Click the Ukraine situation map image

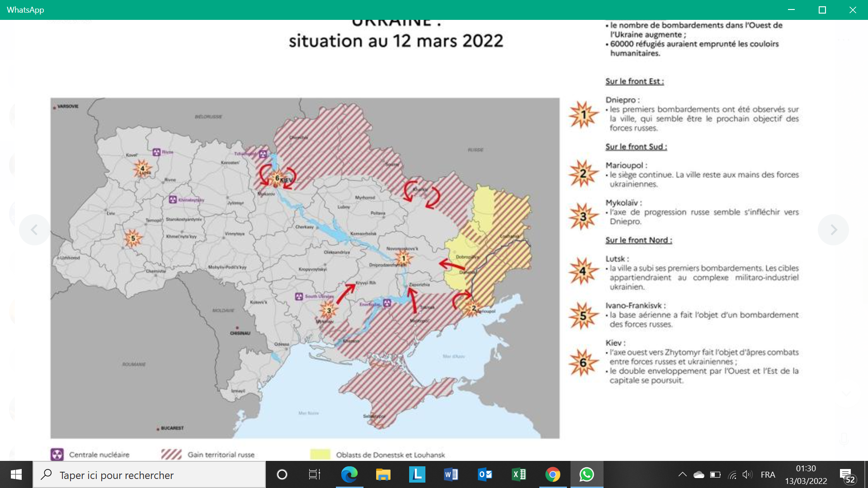(305, 267)
